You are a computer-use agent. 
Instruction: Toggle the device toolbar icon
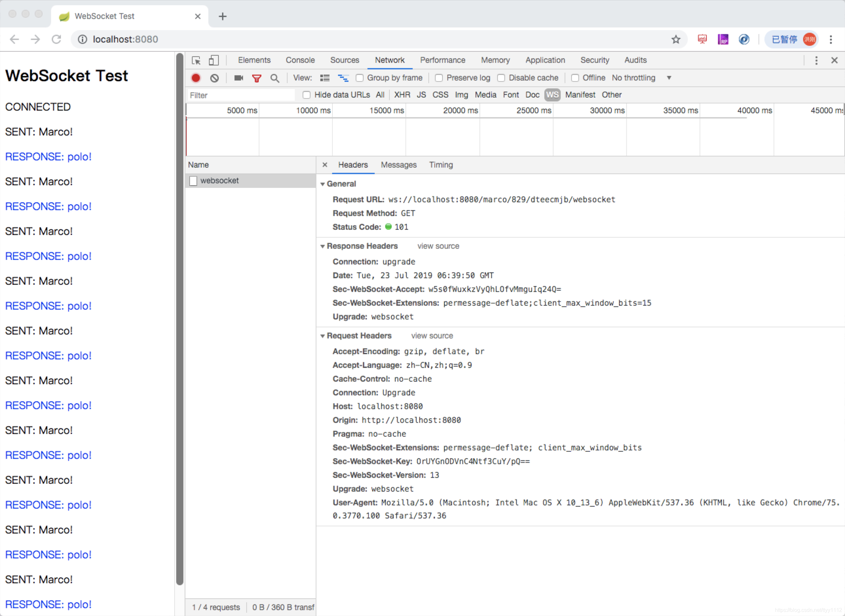(x=214, y=61)
